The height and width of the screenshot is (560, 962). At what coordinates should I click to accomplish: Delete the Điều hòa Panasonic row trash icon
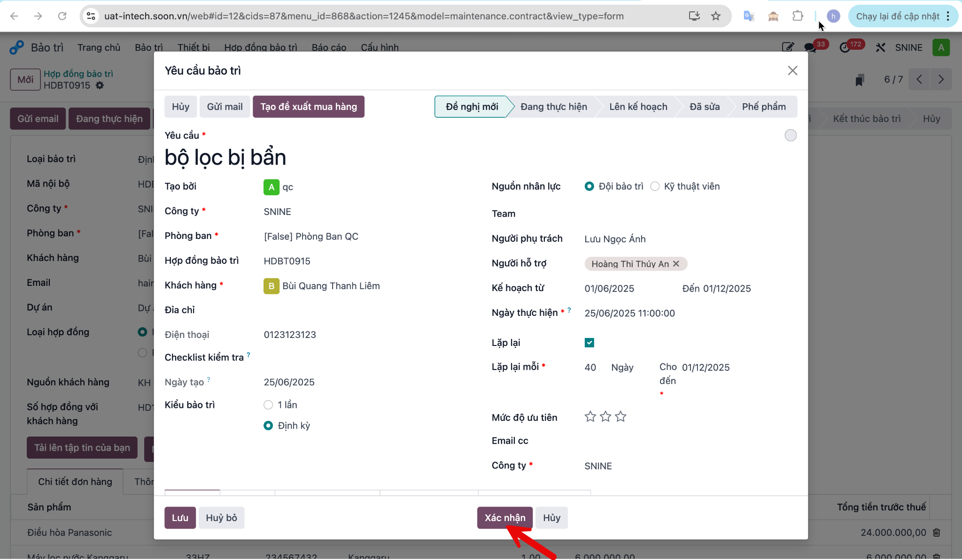(937, 532)
